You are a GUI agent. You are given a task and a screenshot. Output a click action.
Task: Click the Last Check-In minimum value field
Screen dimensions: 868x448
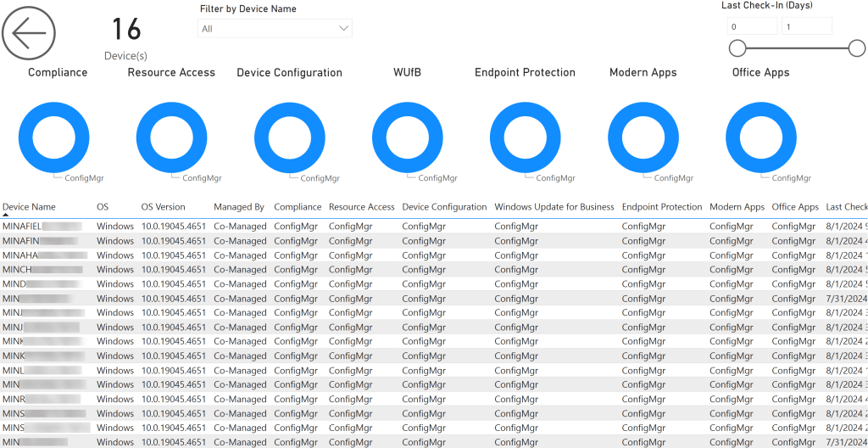click(753, 26)
